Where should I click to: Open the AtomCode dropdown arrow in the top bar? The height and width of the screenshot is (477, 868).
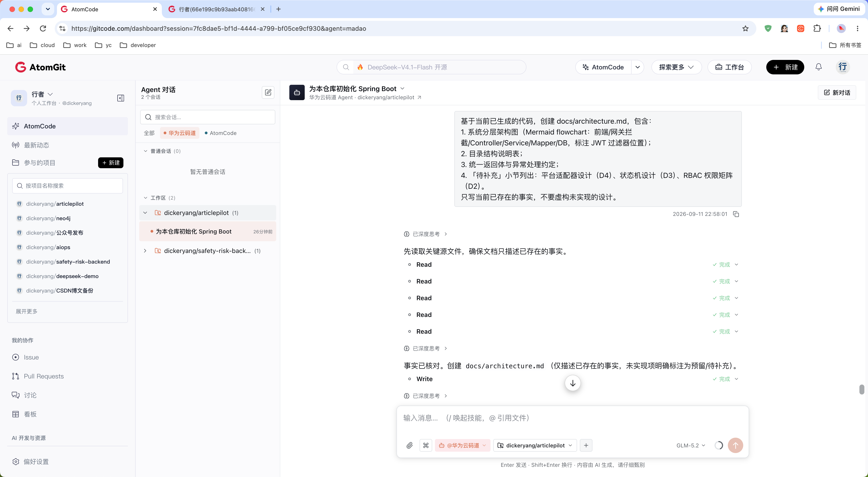click(637, 67)
